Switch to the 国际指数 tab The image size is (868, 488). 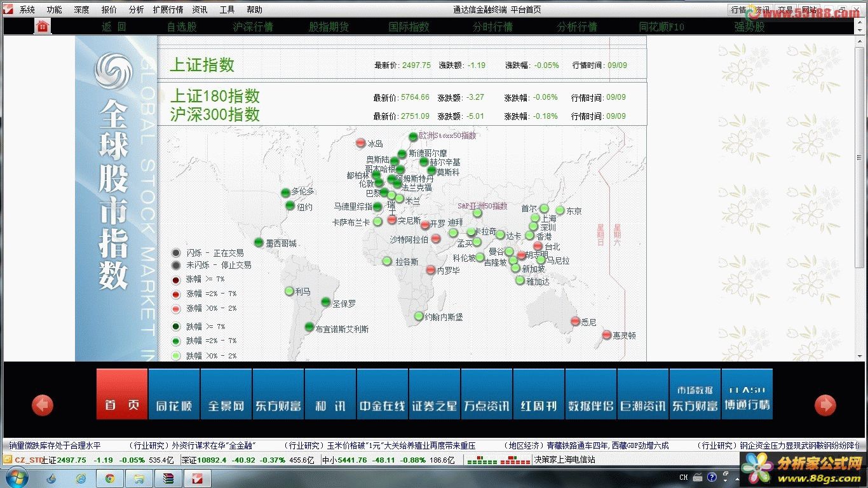click(409, 27)
